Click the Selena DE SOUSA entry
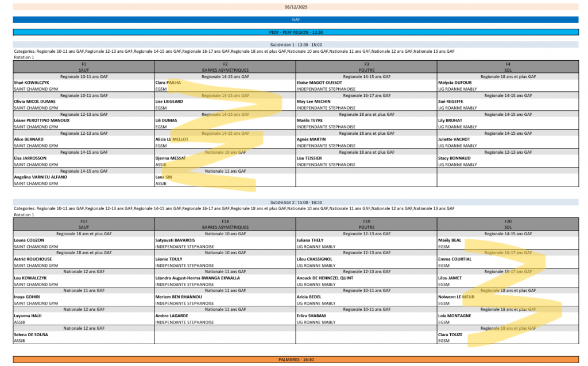This screenshot has height=366, width=588. pos(31,335)
